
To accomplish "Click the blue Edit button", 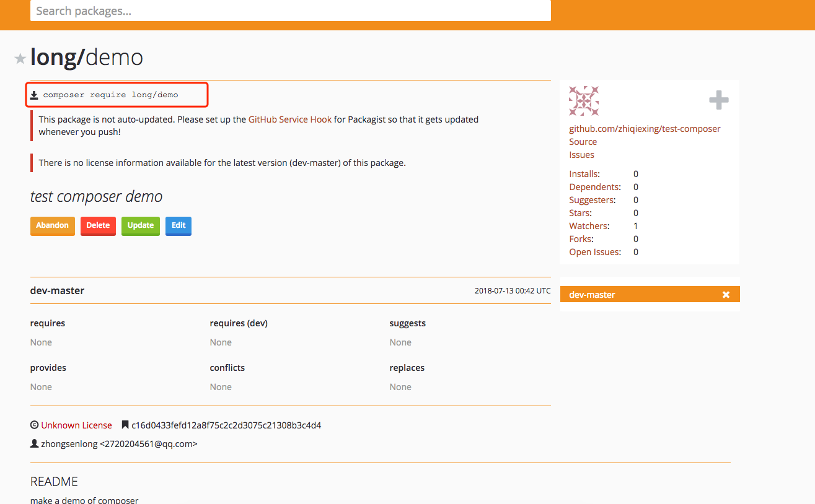I will (x=178, y=225).
